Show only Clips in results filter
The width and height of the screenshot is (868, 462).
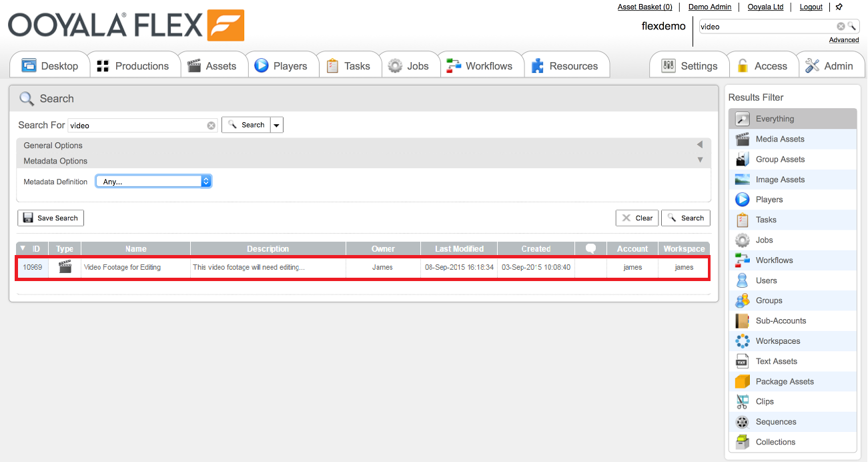point(765,402)
